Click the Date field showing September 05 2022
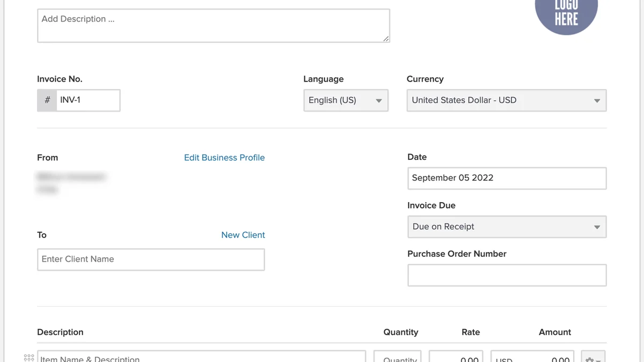Viewport: 644px width, 362px height. point(507,178)
